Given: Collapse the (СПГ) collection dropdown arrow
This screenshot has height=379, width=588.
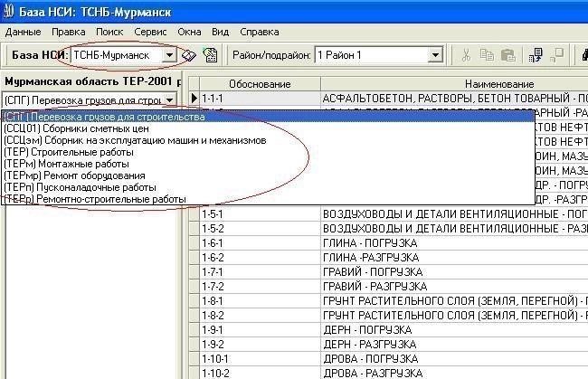Looking at the screenshot, I should 169,100.
